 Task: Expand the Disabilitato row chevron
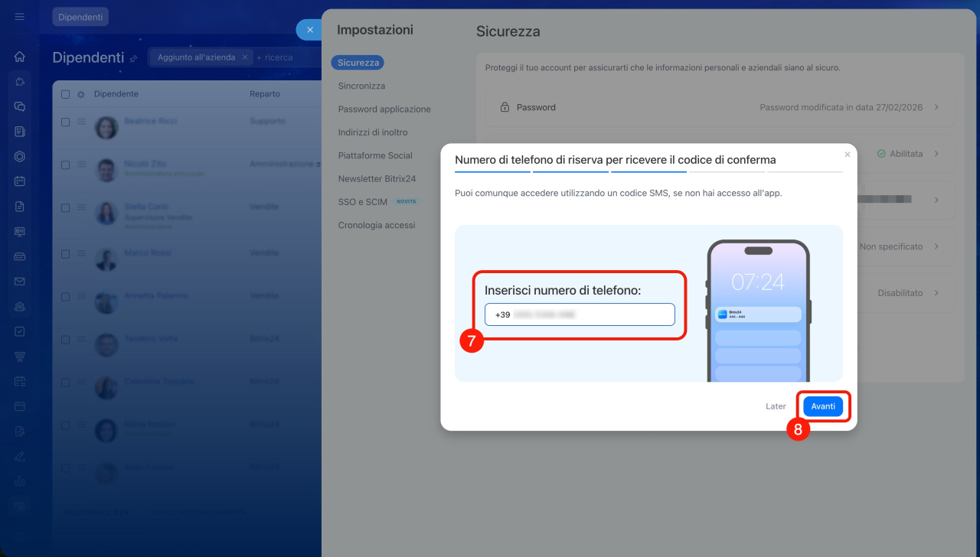(x=936, y=293)
